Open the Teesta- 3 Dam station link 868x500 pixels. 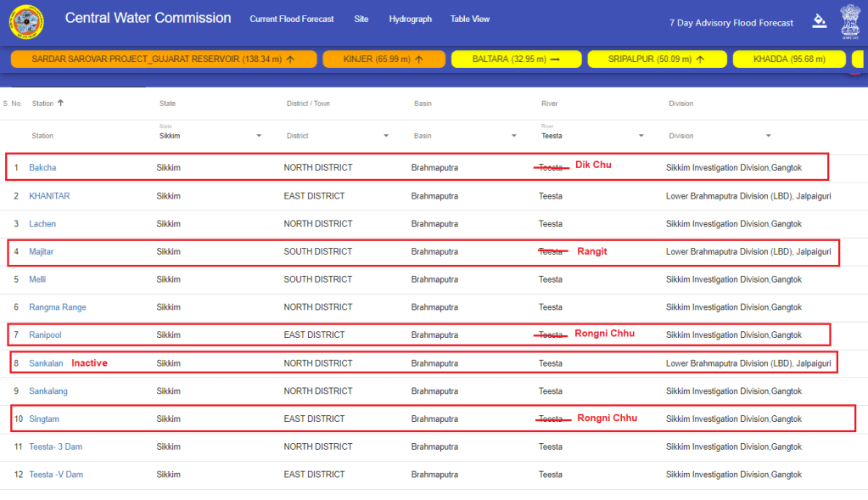(56, 447)
